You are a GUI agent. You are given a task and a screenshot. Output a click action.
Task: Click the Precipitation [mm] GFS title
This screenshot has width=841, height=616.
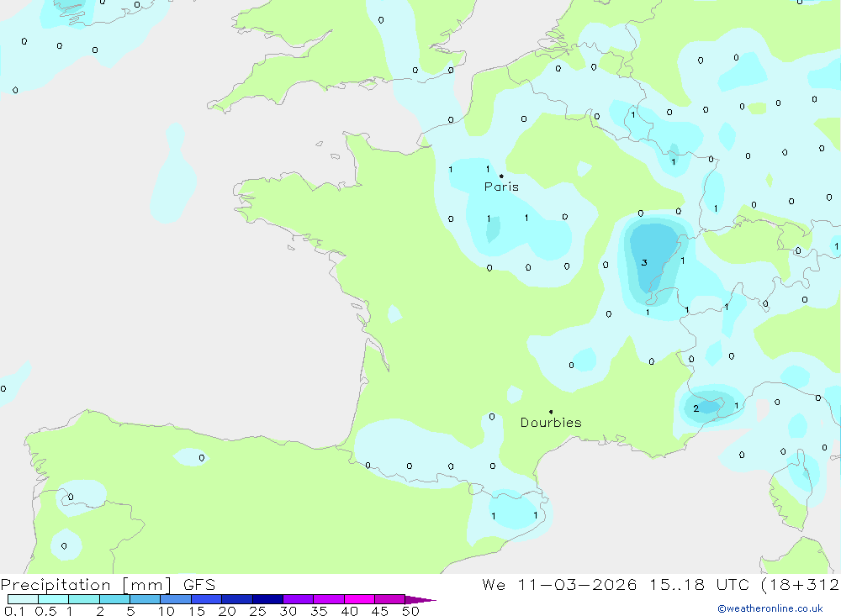[x=108, y=584]
